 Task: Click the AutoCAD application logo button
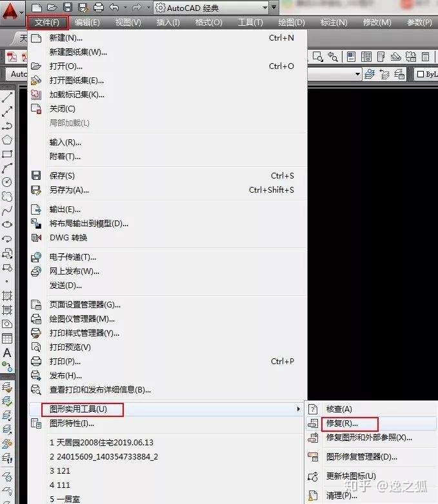point(11,12)
